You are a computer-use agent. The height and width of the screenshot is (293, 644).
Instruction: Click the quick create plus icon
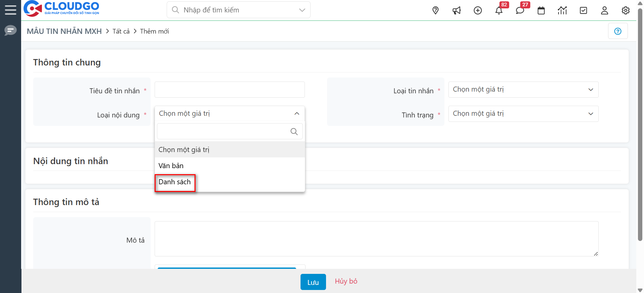point(478,10)
